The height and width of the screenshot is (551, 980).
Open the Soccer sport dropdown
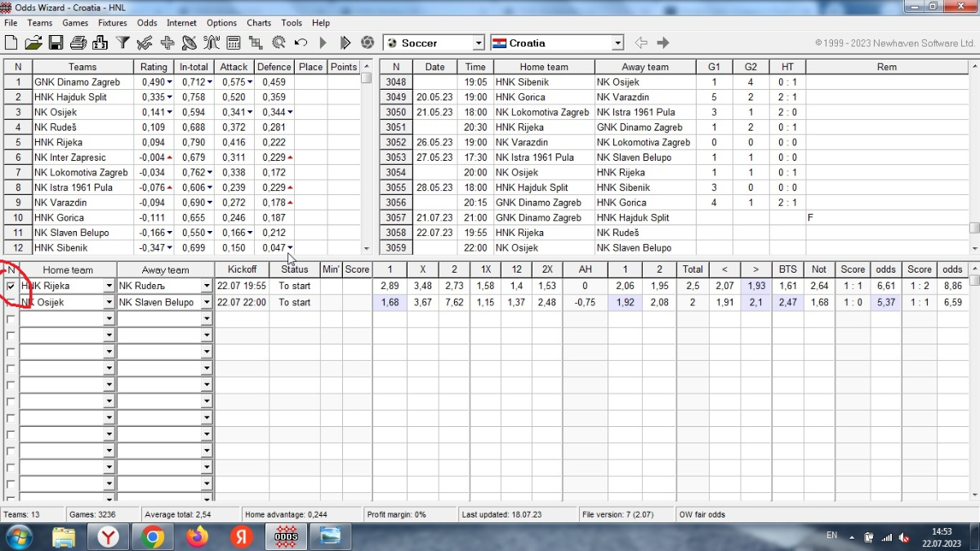coord(479,42)
